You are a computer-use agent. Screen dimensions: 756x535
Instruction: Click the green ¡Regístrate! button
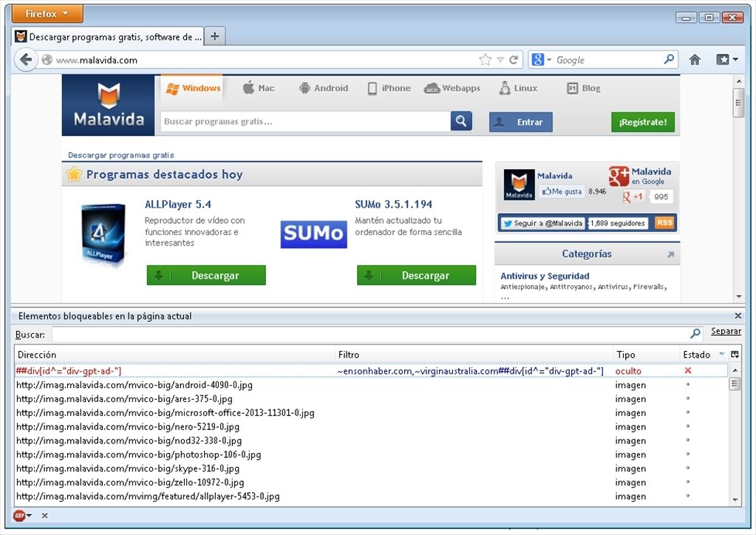643,122
